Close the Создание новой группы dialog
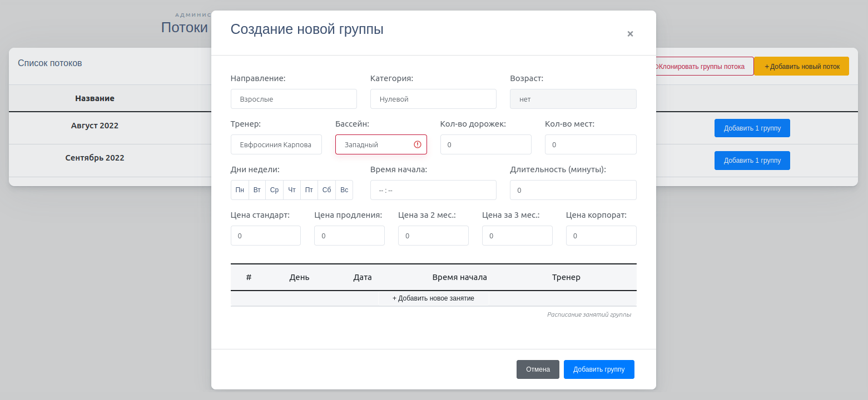 click(630, 33)
